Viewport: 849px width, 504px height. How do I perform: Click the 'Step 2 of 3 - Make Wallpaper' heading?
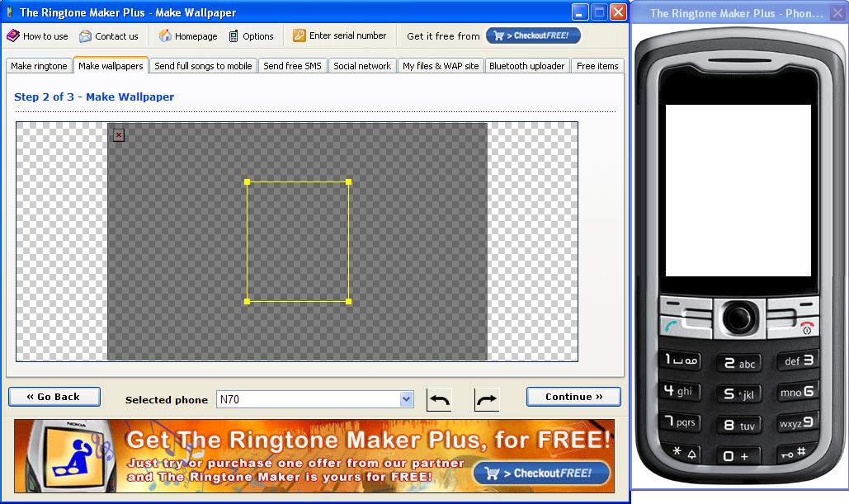pos(94,97)
